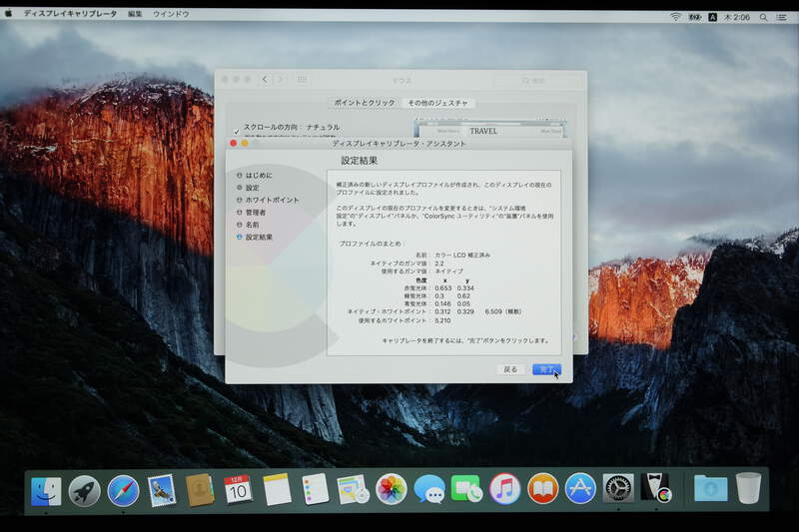
Task: Open the 編集 menu in menu bar
Action: coord(135,16)
